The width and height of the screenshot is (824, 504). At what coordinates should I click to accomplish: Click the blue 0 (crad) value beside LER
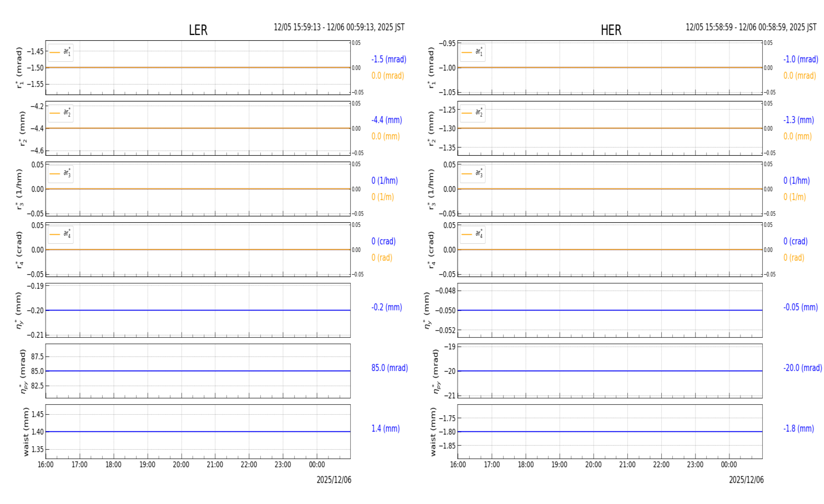click(383, 242)
